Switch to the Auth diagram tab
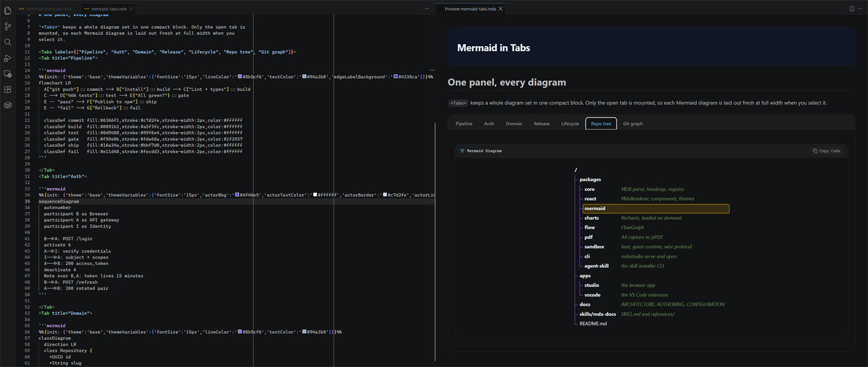868x367 pixels. [489, 124]
